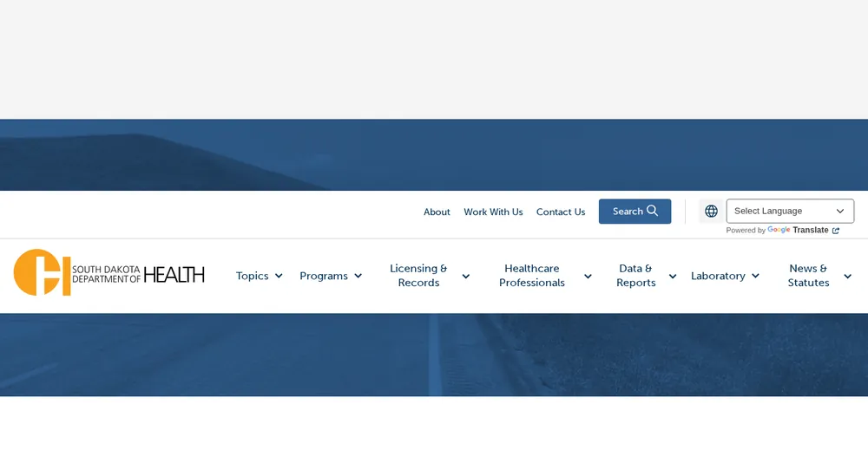
Task: Open the Select Language dropdown
Action: 790,212
